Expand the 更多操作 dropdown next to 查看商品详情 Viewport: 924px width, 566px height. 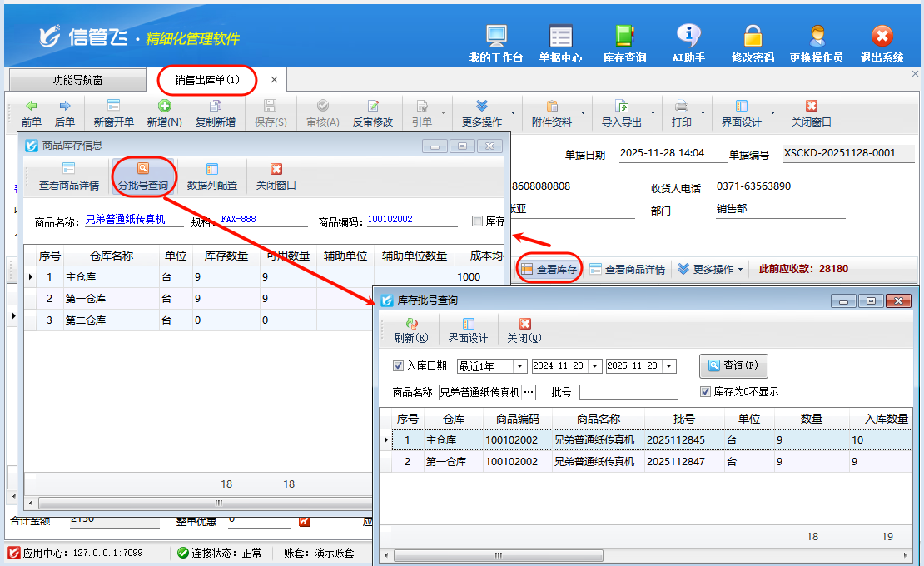pos(709,270)
